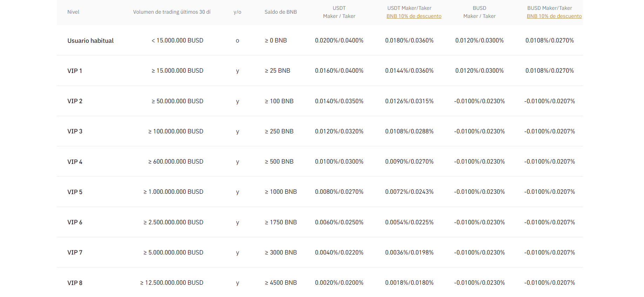Click the ≥ 3000 BNB balance cell

[x=281, y=252]
